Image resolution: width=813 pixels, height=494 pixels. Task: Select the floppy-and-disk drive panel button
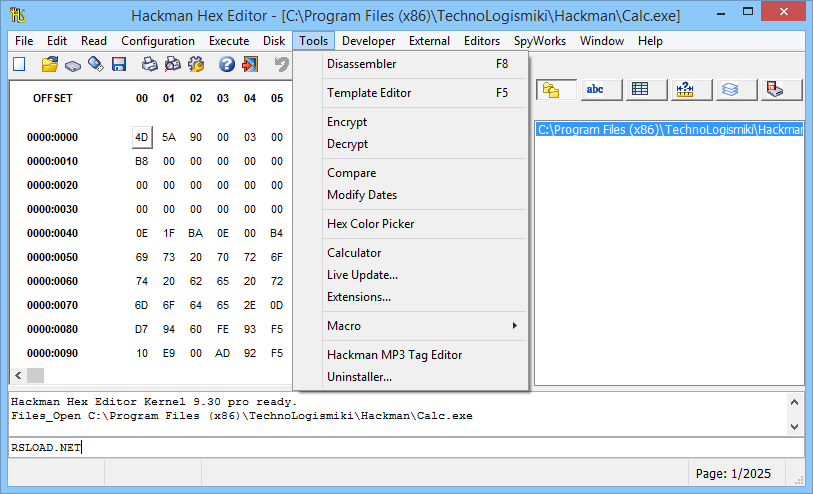pyautogui.click(x=781, y=90)
